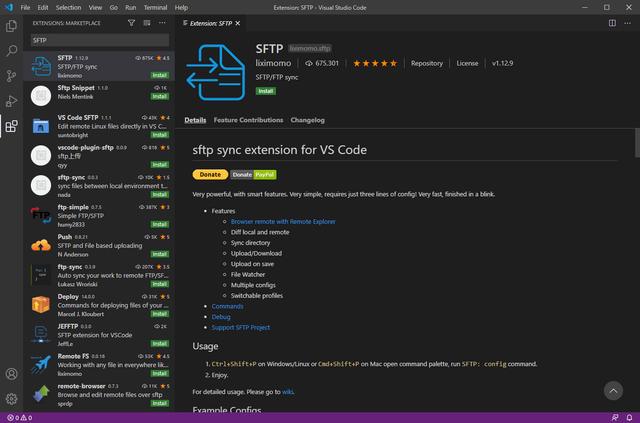Split the editor to the right
This screenshot has height=423, width=640.
[612, 23]
